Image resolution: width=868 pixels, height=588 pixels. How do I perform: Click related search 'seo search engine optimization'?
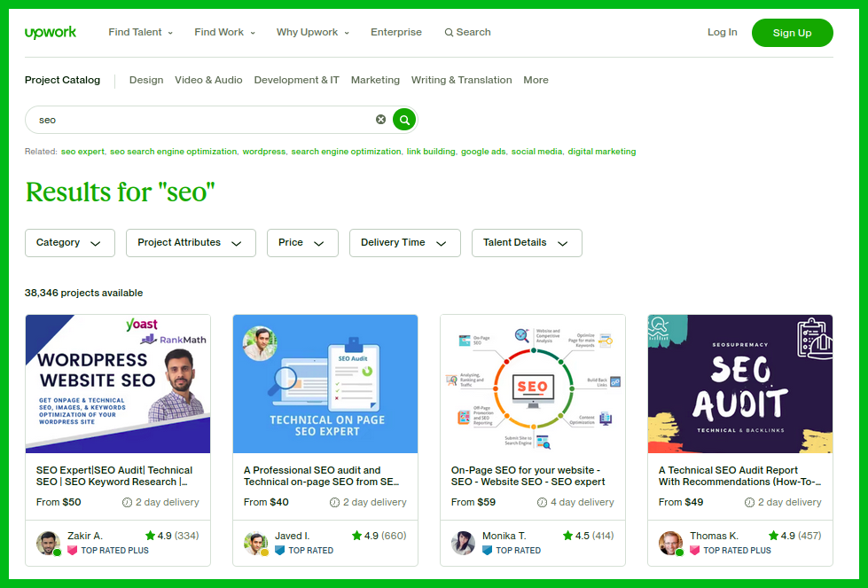tap(173, 151)
